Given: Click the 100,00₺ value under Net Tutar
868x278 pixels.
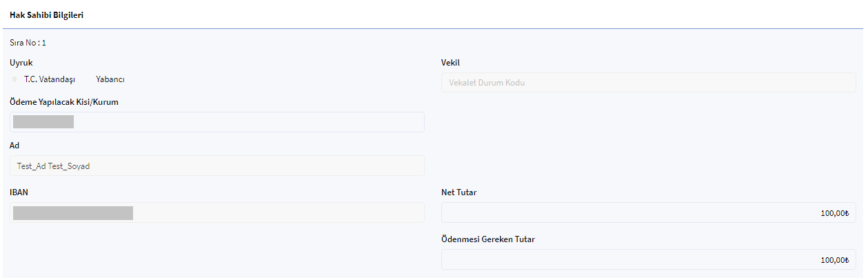Looking at the screenshot, I should tap(834, 213).
